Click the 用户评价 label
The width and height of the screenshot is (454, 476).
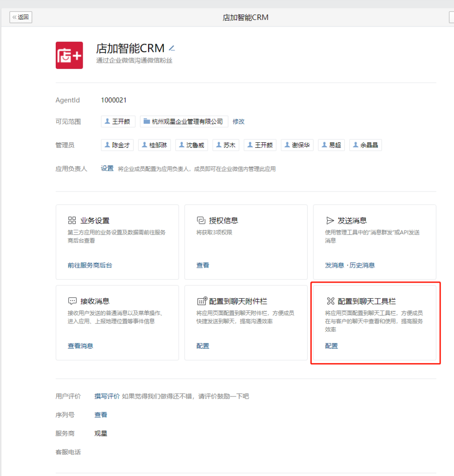click(68, 396)
